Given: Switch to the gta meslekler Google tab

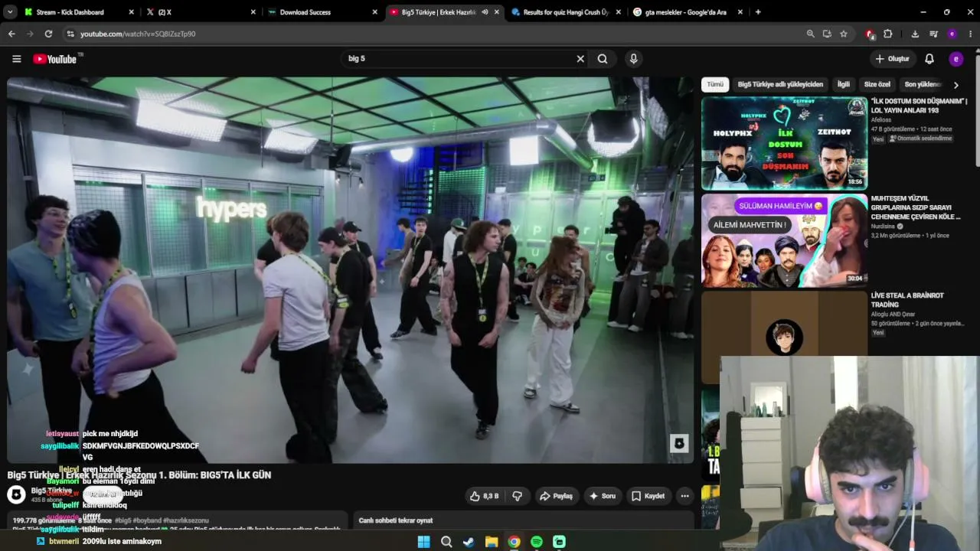Looking at the screenshot, I should 688,12.
